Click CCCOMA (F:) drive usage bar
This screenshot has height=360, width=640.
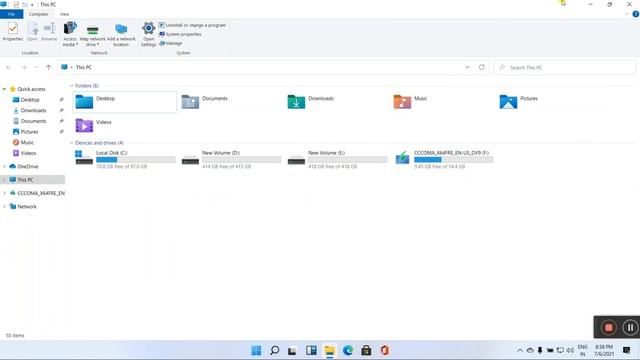[x=453, y=160]
